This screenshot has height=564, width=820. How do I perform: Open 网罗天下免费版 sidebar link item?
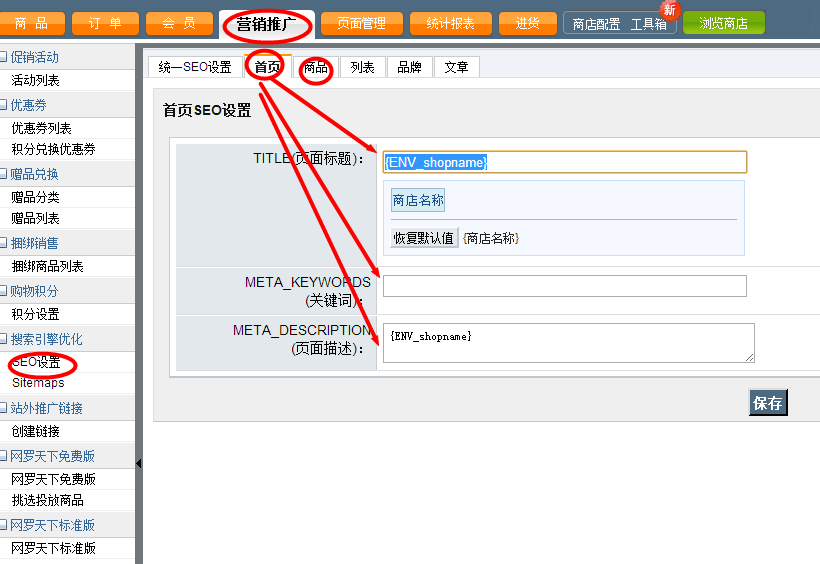coord(53,479)
